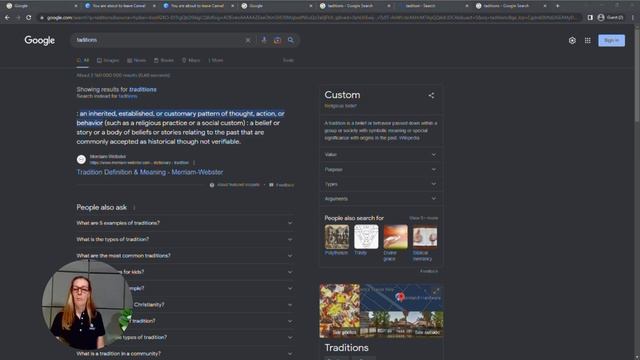Go back with the browser back arrow
Image resolution: width=640 pixels, height=360 pixels.
click(x=7, y=18)
